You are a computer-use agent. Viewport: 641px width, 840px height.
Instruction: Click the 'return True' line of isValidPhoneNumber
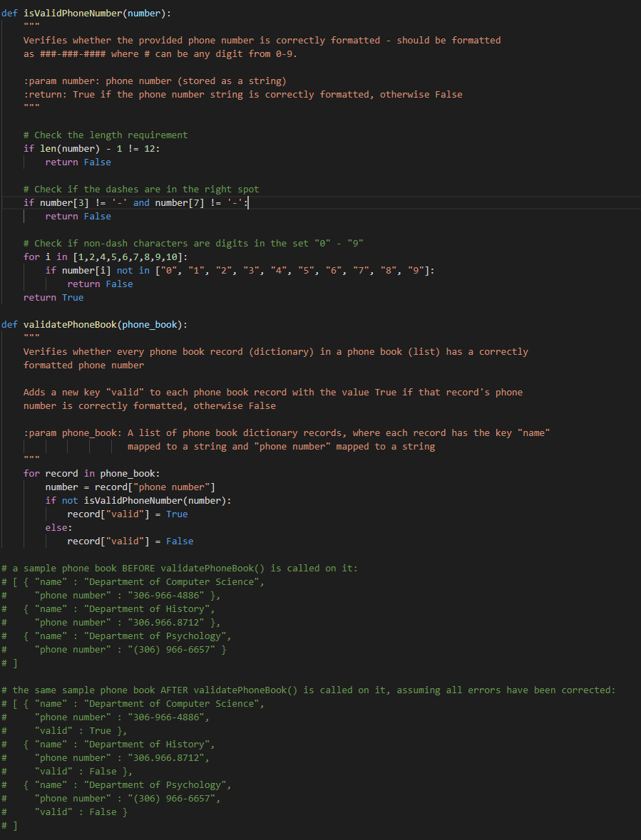click(x=53, y=297)
